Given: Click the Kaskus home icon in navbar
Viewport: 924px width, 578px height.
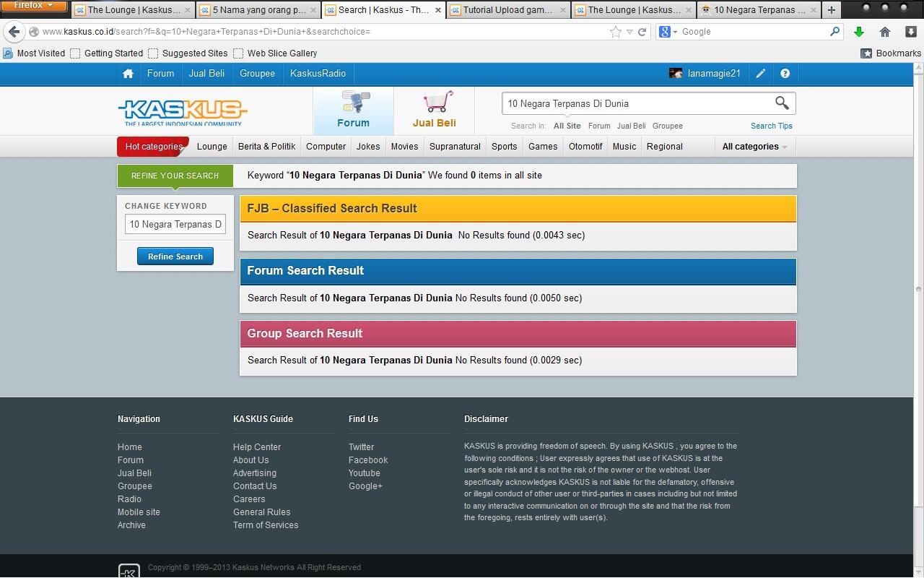Looking at the screenshot, I should (x=128, y=74).
